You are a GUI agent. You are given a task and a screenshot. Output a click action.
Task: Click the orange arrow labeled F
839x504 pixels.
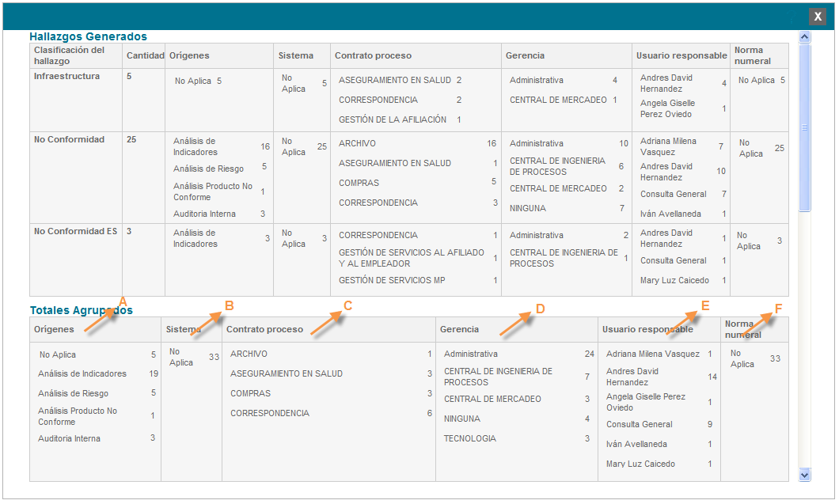click(756, 322)
